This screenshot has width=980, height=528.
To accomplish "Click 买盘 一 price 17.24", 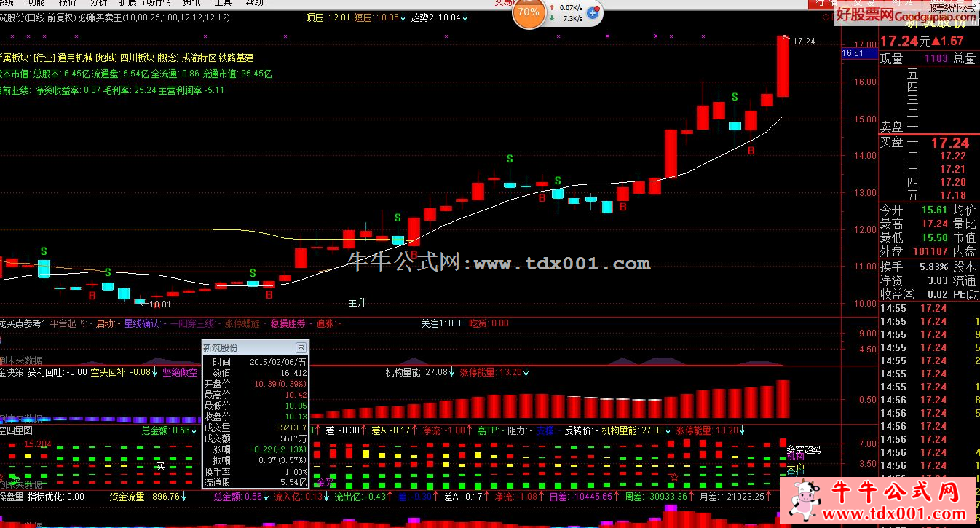I will pyautogui.click(x=950, y=143).
